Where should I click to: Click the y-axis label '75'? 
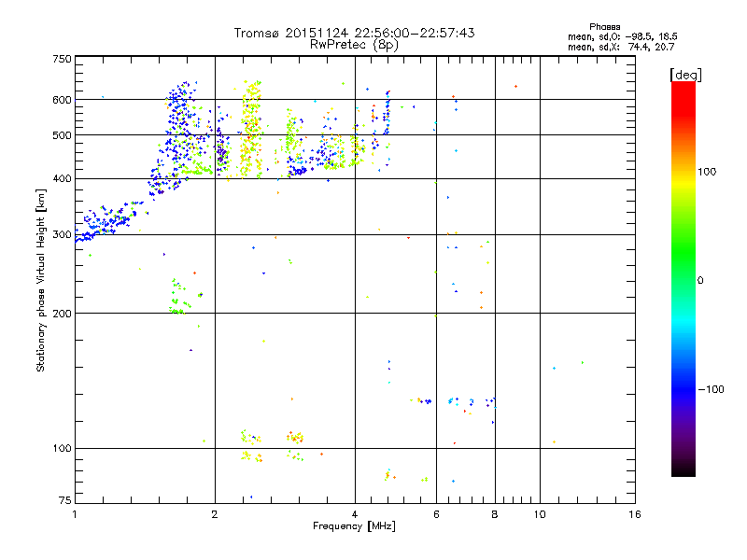tap(65, 500)
